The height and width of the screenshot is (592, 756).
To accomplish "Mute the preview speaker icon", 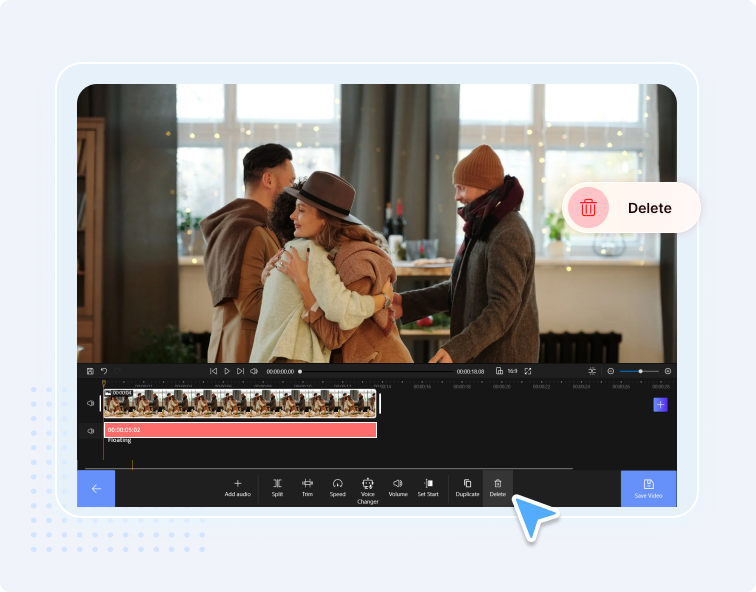I will [x=254, y=371].
